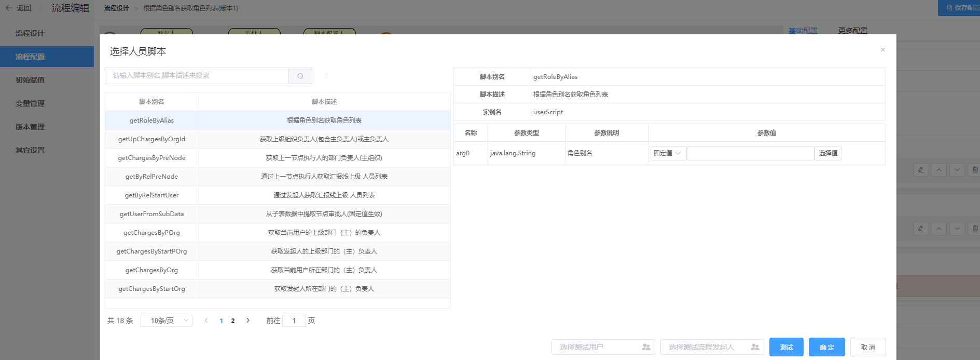Click the search magnifier icon
This screenshot has height=360, width=980.
pyautogui.click(x=300, y=76)
